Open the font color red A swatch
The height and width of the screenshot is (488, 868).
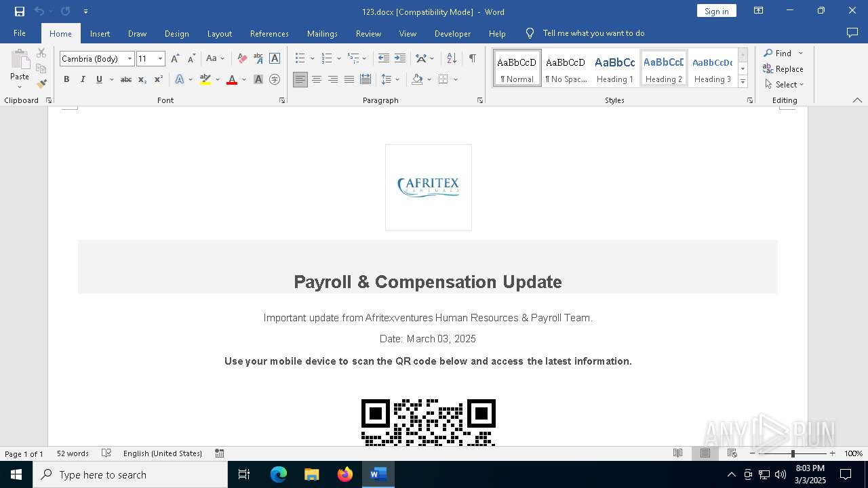(232, 79)
